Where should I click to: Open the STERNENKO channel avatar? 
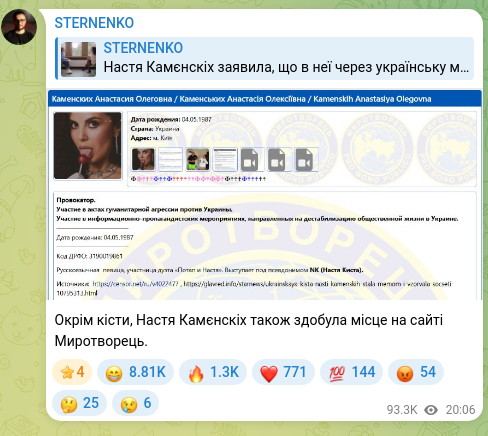click(19, 27)
